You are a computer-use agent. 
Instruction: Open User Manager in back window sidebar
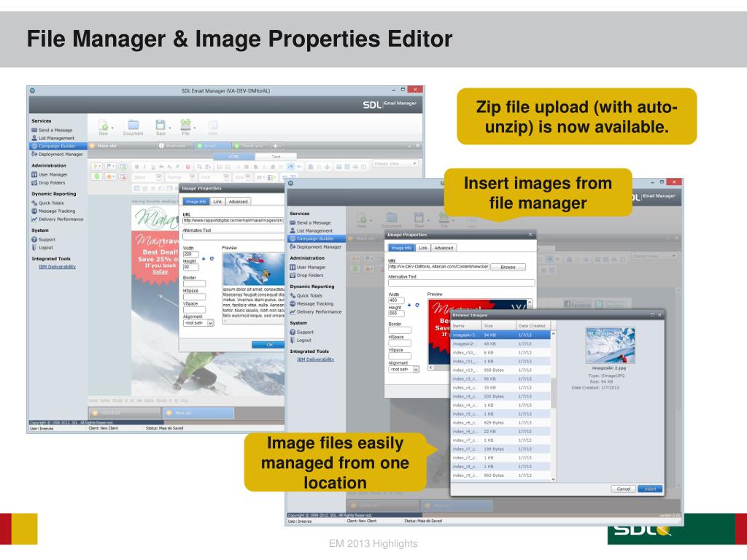(x=49, y=175)
